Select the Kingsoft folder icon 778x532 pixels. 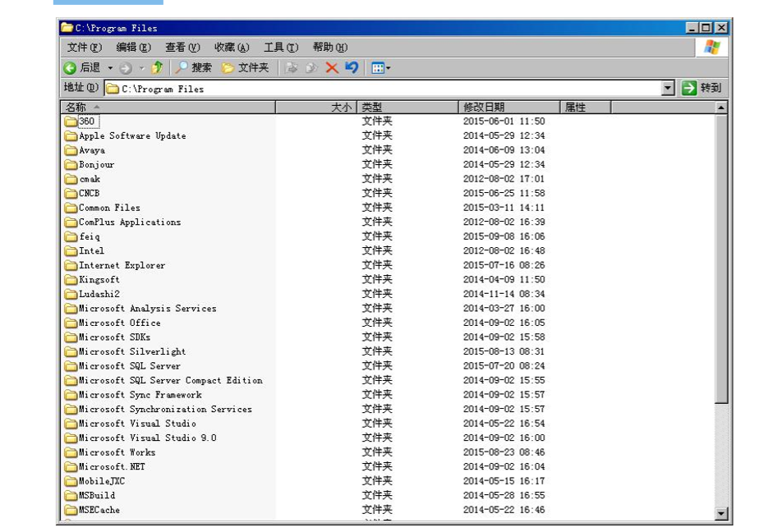[71, 280]
